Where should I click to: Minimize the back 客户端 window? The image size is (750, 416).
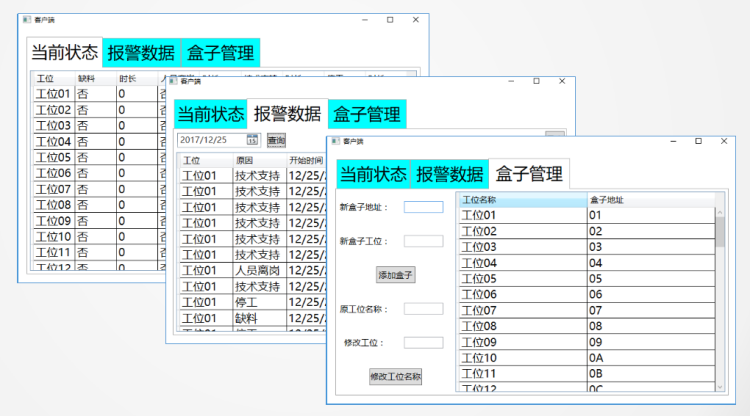tap(365, 20)
